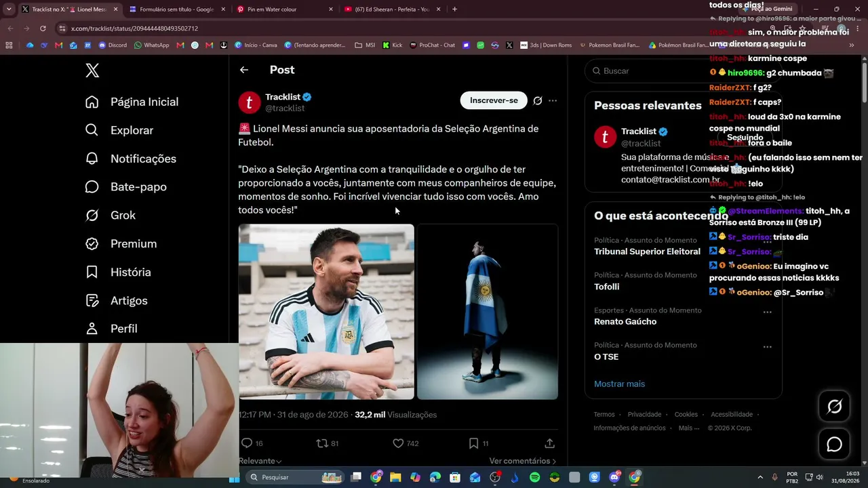The height and width of the screenshot is (488, 868).
Task: Open Bate-papo messages
Action: click(x=125, y=186)
